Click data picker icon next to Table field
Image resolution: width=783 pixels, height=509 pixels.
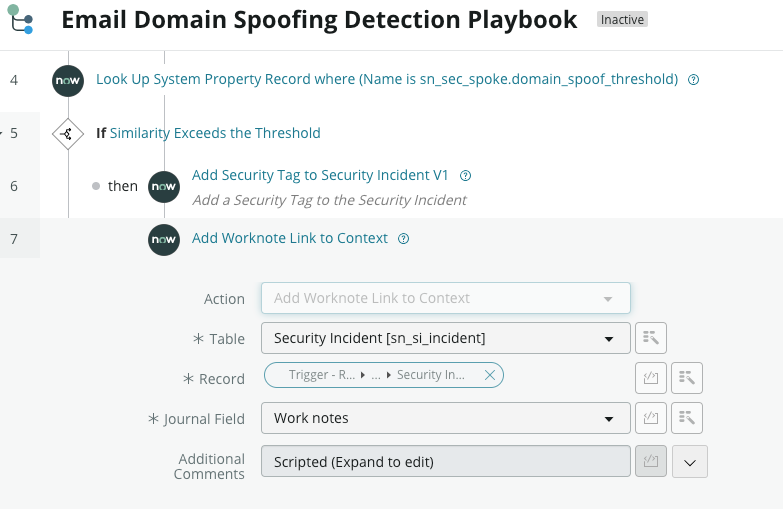[x=651, y=338]
